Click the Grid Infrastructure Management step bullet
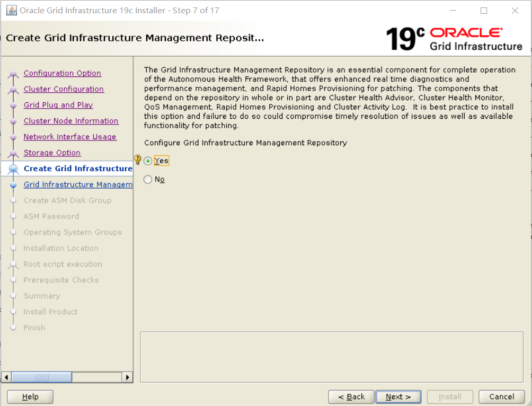The width and height of the screenshot is (532, 406). (x=13, y=185)
